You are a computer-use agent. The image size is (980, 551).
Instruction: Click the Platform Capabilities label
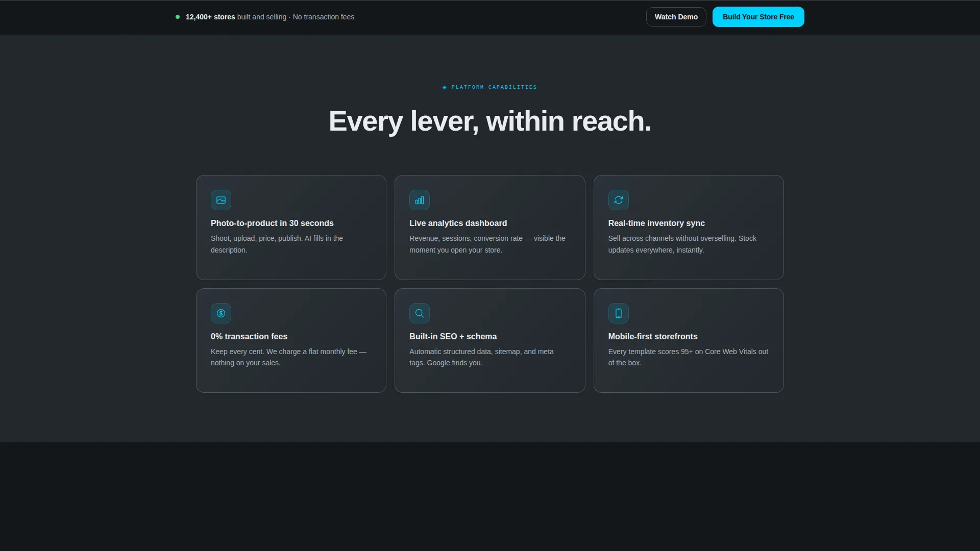494,87
